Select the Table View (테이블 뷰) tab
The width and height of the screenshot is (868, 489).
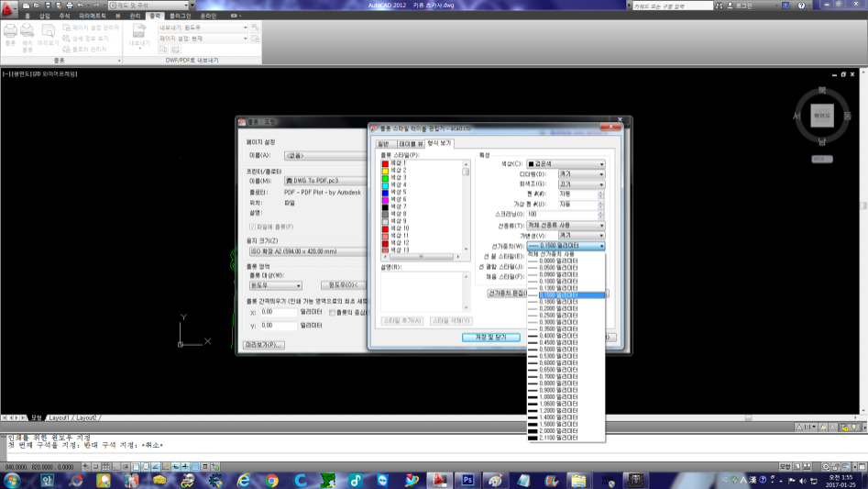[411, 144]
